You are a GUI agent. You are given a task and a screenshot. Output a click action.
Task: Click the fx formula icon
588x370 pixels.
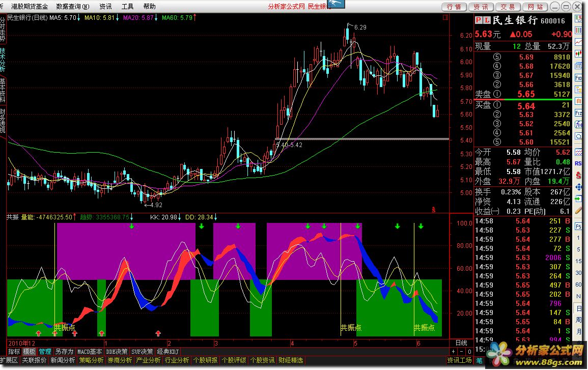pos(578,125)
